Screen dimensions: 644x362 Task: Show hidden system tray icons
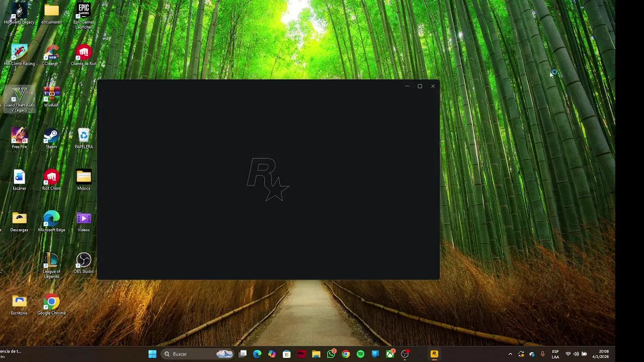coord(510,354)
